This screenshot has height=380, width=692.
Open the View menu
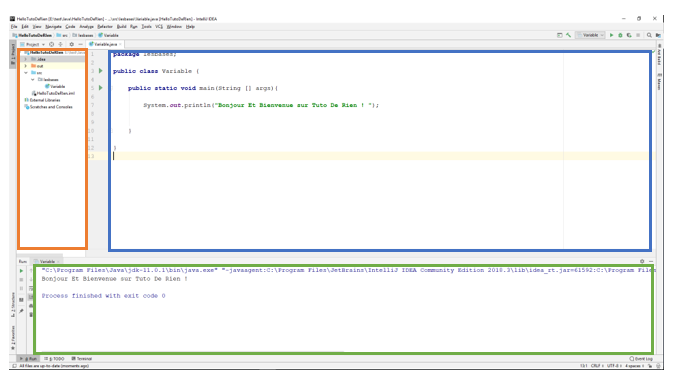pyautogui.click(x=37, y=27)
